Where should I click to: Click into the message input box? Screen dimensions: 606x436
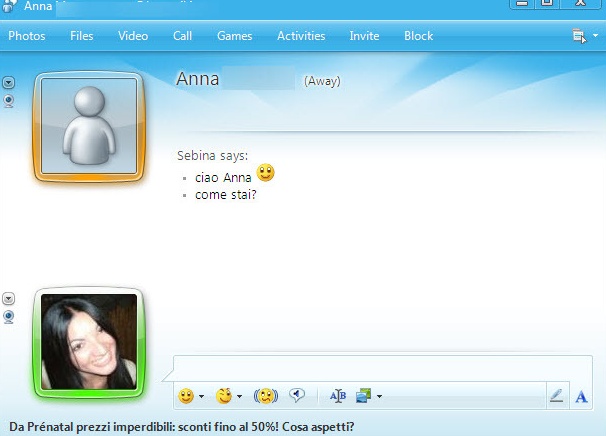click(x=383, y=368)
